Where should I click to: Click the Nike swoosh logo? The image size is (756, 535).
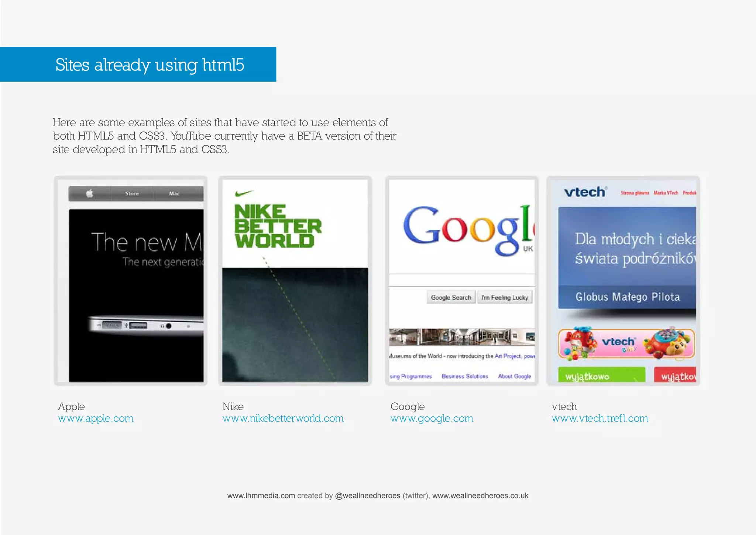(244, 193)
